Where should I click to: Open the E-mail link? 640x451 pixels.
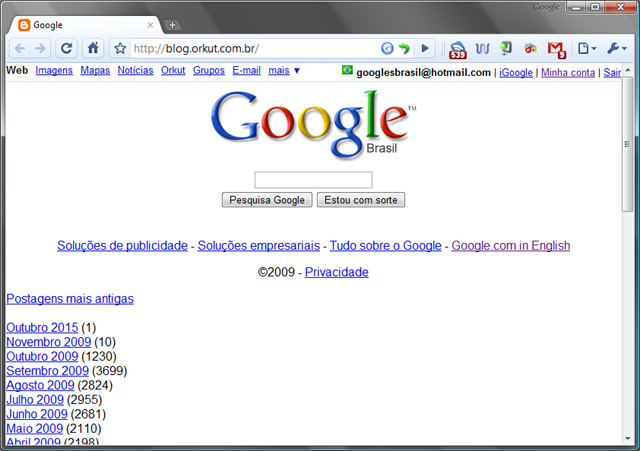tap(247, 71)
